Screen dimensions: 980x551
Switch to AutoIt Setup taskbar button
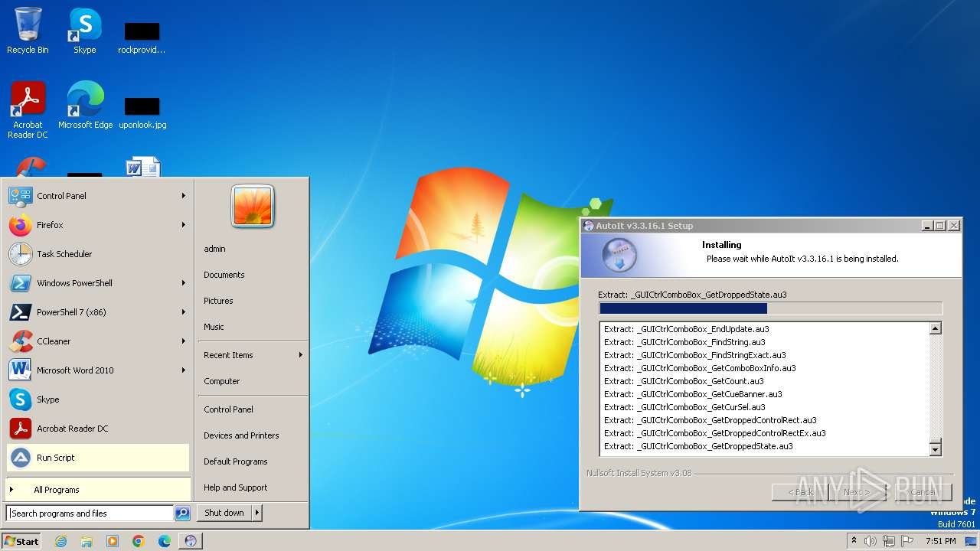[191, 541]
